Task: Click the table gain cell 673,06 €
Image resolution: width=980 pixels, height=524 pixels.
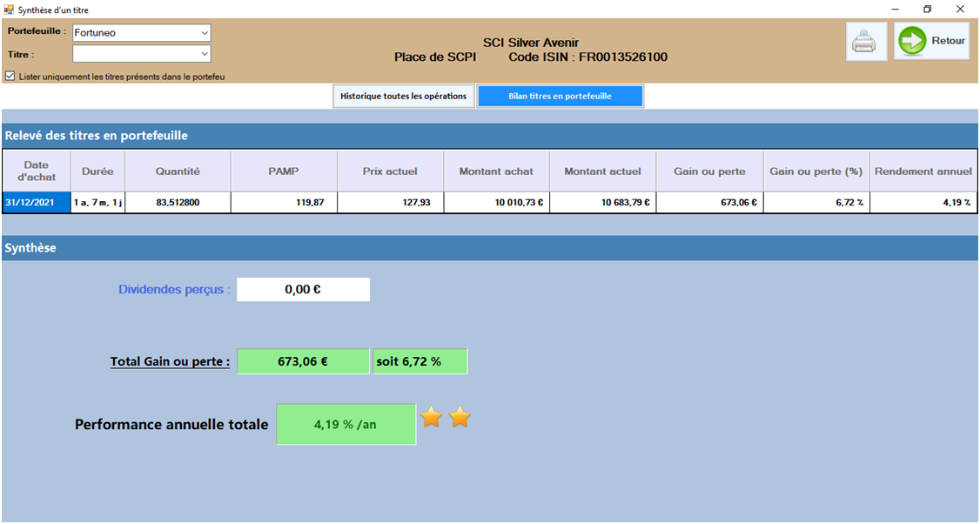Action: point(709,203)
